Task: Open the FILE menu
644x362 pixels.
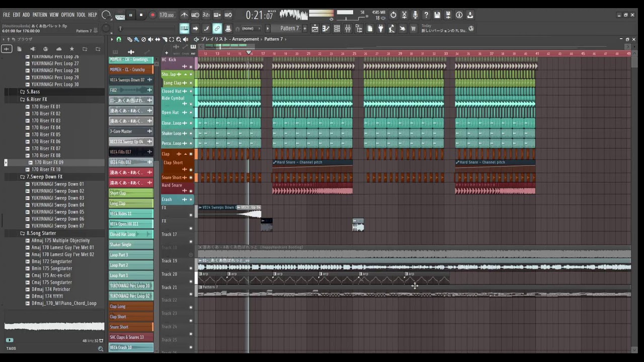Action: [x=7, y=15]
